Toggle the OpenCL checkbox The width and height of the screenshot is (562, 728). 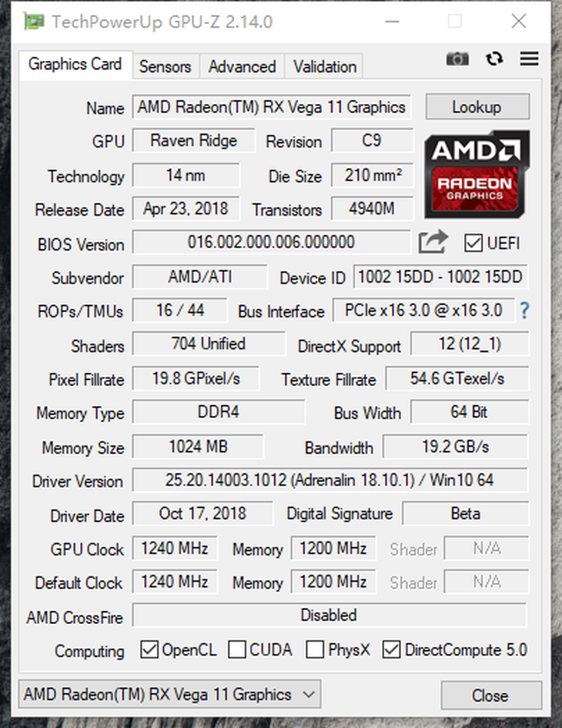point(149,649)
